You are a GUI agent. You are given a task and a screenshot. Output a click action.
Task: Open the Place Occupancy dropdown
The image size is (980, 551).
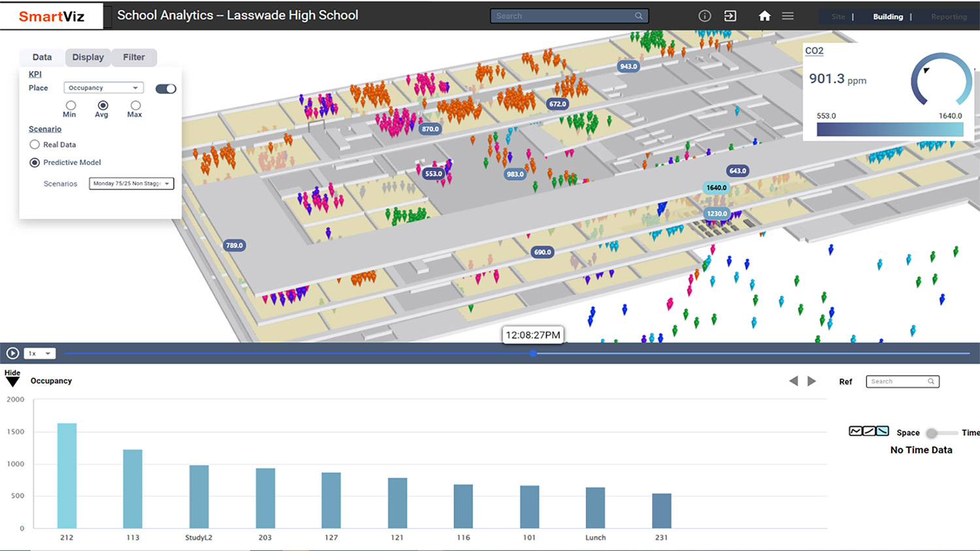click(x=103, y=87)
